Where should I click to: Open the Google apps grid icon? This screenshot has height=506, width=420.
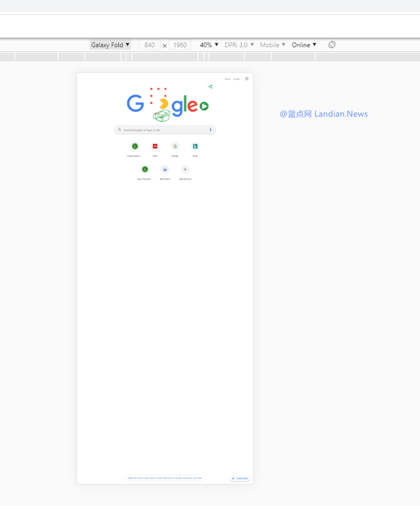247,79
